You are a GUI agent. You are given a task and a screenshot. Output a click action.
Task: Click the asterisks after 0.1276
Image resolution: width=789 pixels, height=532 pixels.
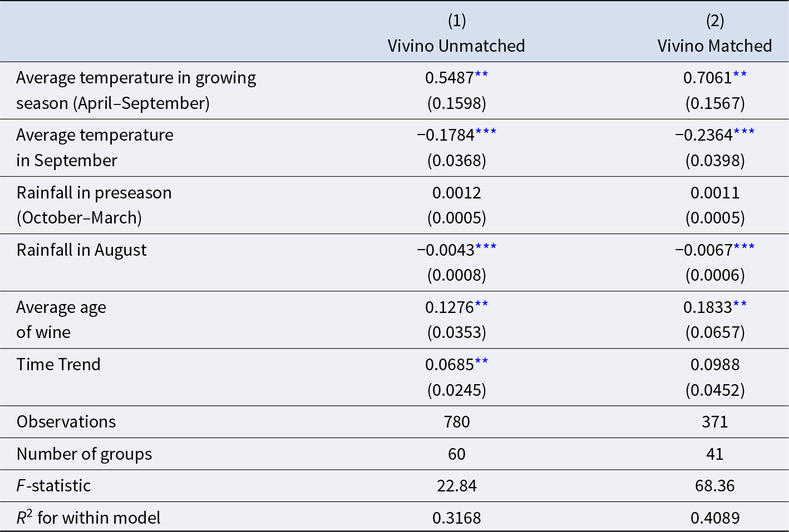[x=482, y=305]
